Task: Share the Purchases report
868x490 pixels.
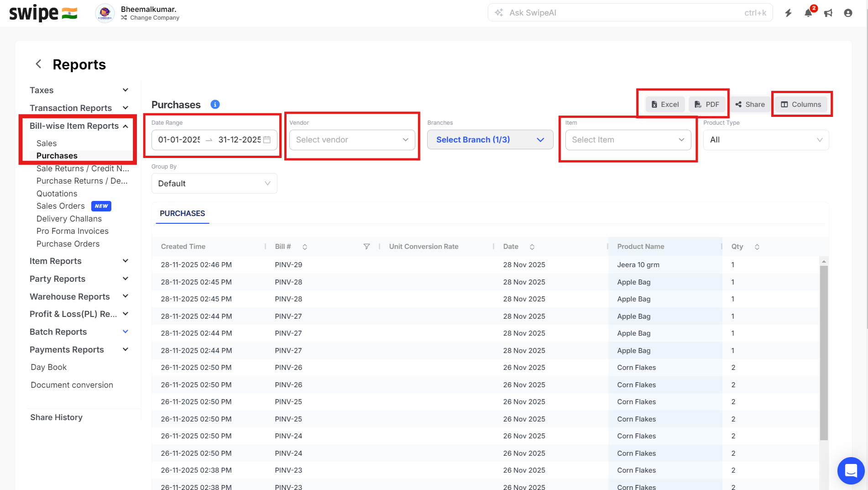Action: coord(750,105)
